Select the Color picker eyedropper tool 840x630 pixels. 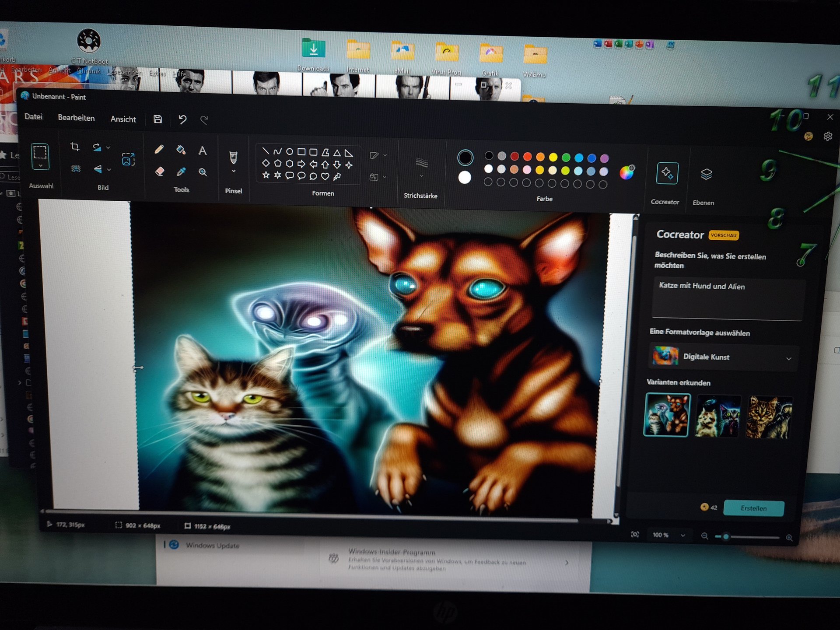tap(181, 171)
